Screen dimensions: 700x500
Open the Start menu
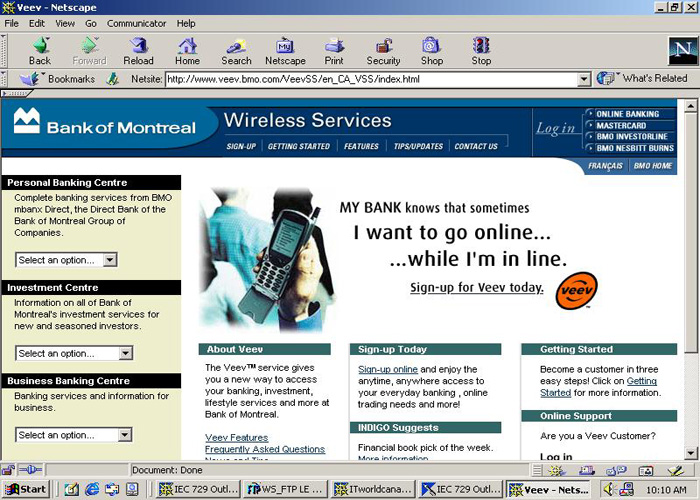click(x=25, y=490)
